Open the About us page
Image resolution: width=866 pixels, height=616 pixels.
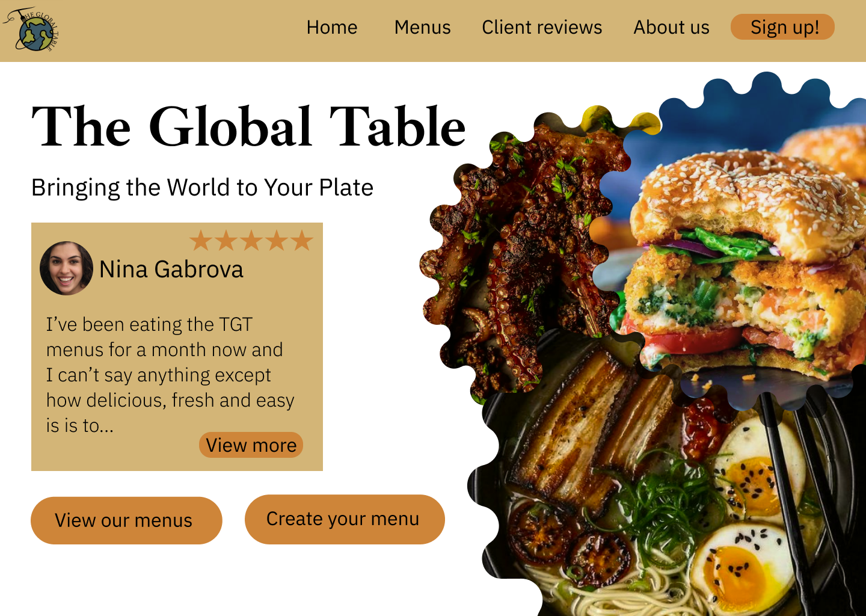[671, 27]
